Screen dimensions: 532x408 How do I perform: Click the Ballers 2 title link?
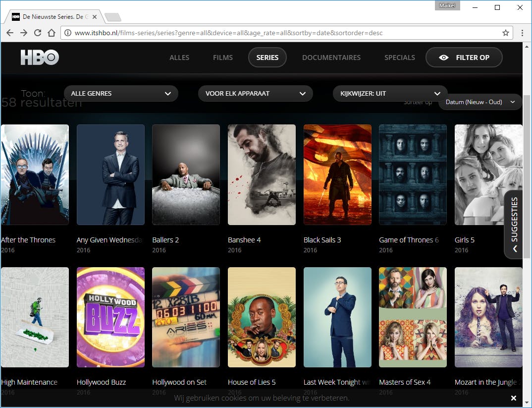(x=165, y=240)
